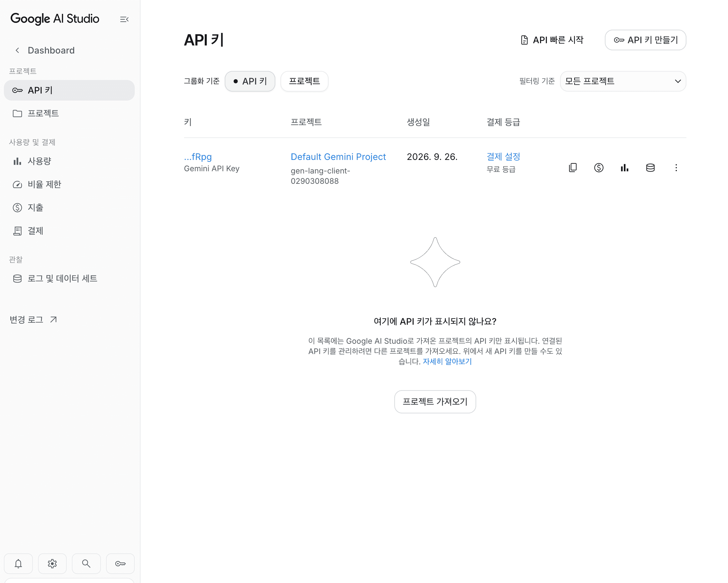This screenshot has width=728, height=583.
Task: Open 프로젝트 in the sidebar
Action: [x=69, y=113]
